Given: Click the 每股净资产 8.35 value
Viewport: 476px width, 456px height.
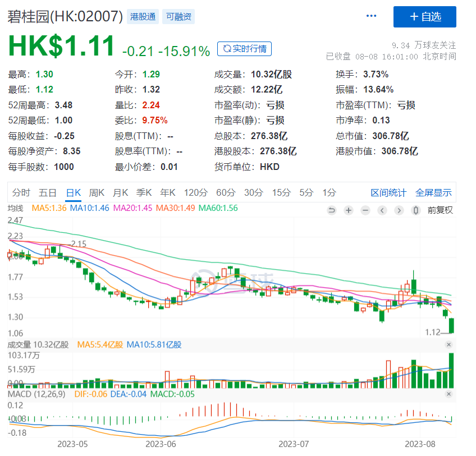Looking at the screenshot, I should pos(72,151).
